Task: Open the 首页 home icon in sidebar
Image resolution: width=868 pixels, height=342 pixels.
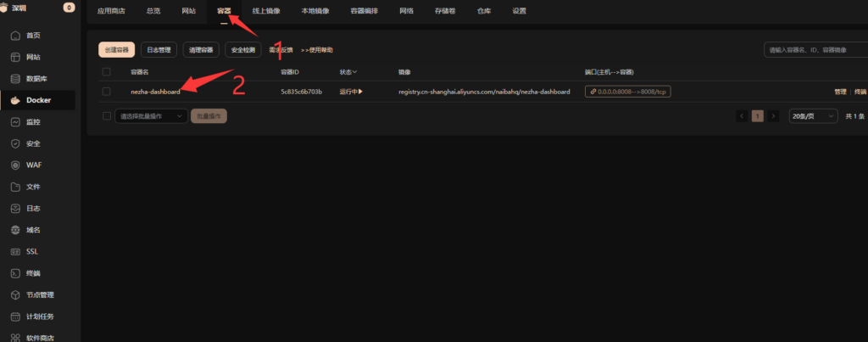Action: click(x=15, y=36)
